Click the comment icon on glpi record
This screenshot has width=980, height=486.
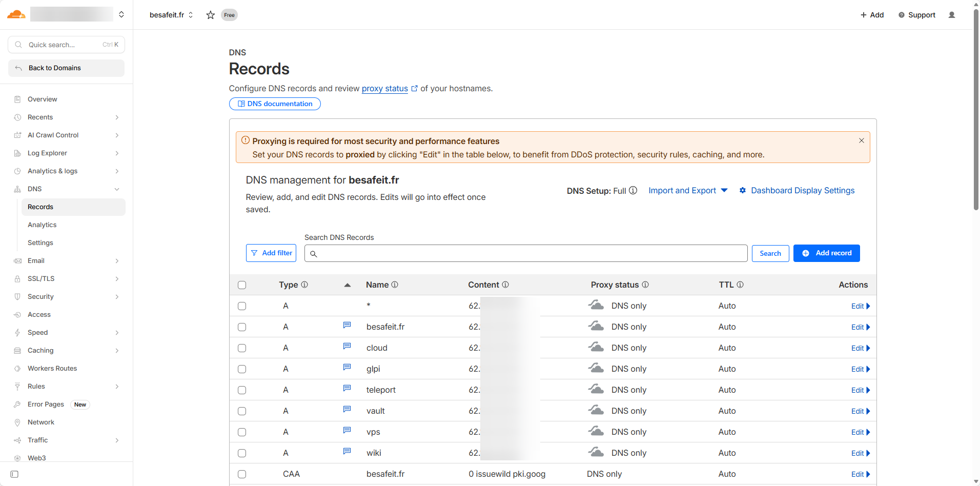click(347, 367)
